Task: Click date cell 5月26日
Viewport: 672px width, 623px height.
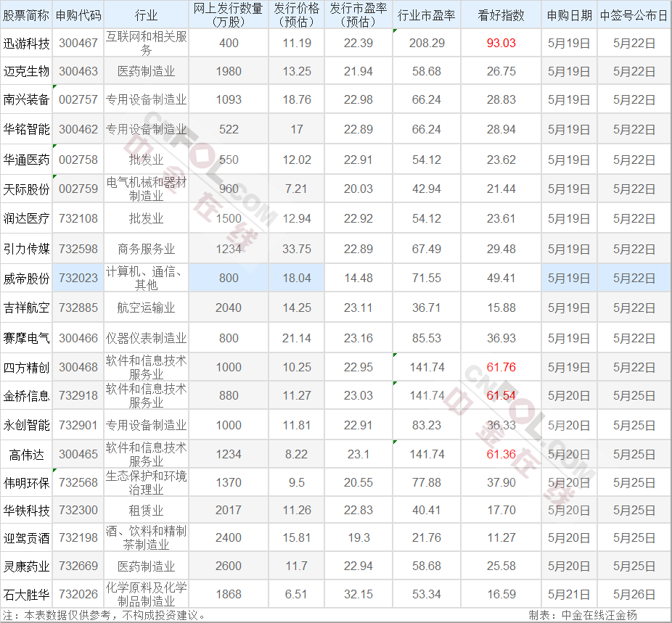Action: point(634,595)
